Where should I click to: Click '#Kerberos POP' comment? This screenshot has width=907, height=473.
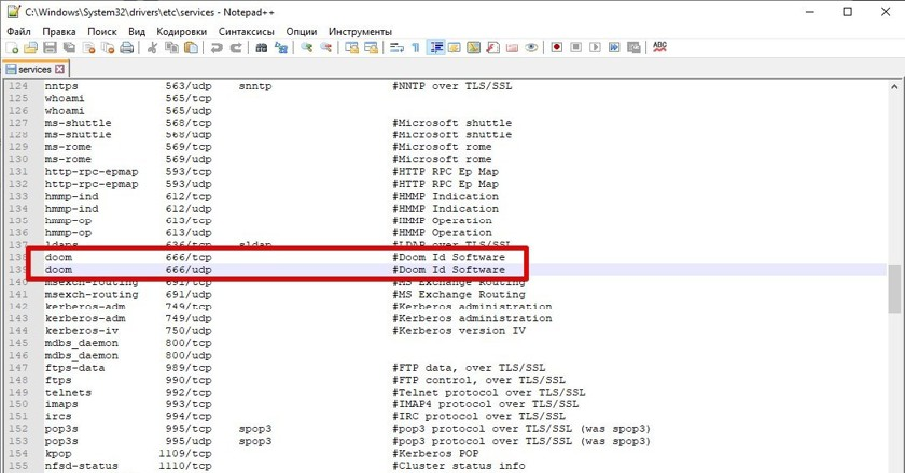[x=435, y=454]
